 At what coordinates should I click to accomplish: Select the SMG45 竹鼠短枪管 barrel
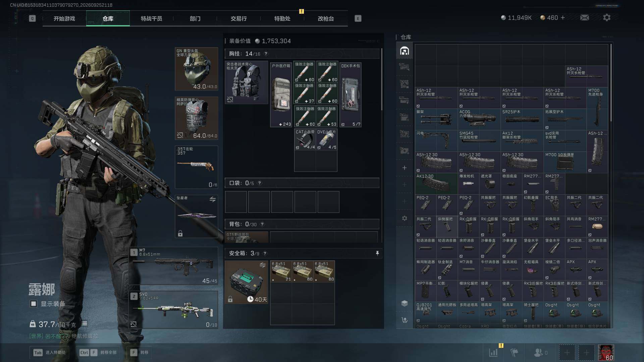click(x=479, y=141)
